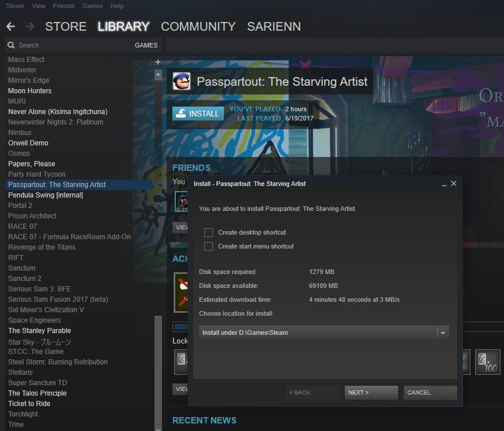Select Steel Storm: Burning Retribution
This screenshot has width=504, height=431.
click(x=58, y=362)
